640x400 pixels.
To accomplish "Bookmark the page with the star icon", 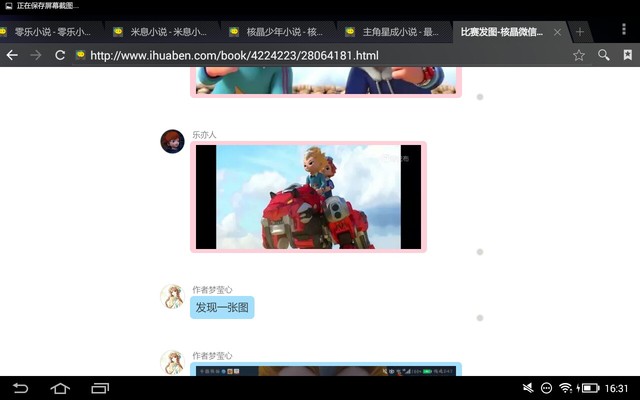I will (579, 55).
